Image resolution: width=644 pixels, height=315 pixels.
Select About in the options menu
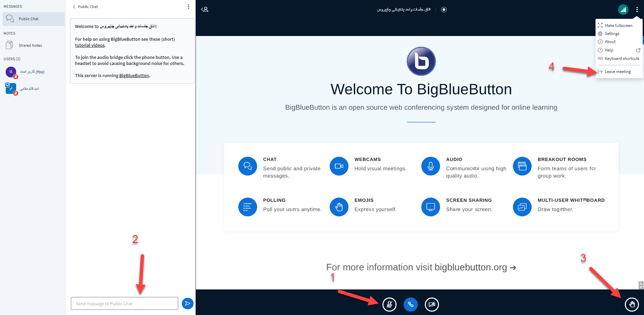(619, 42)
